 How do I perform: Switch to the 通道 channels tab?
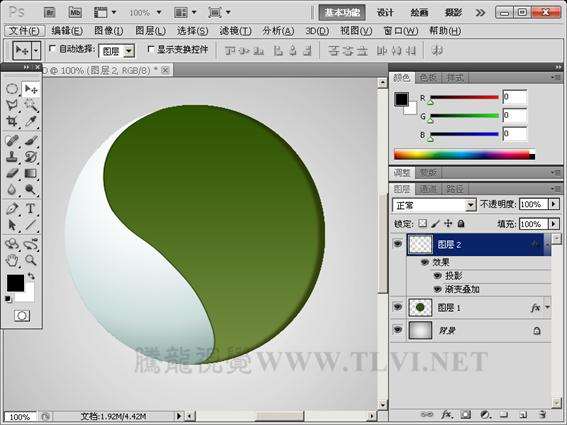point(428,188)
